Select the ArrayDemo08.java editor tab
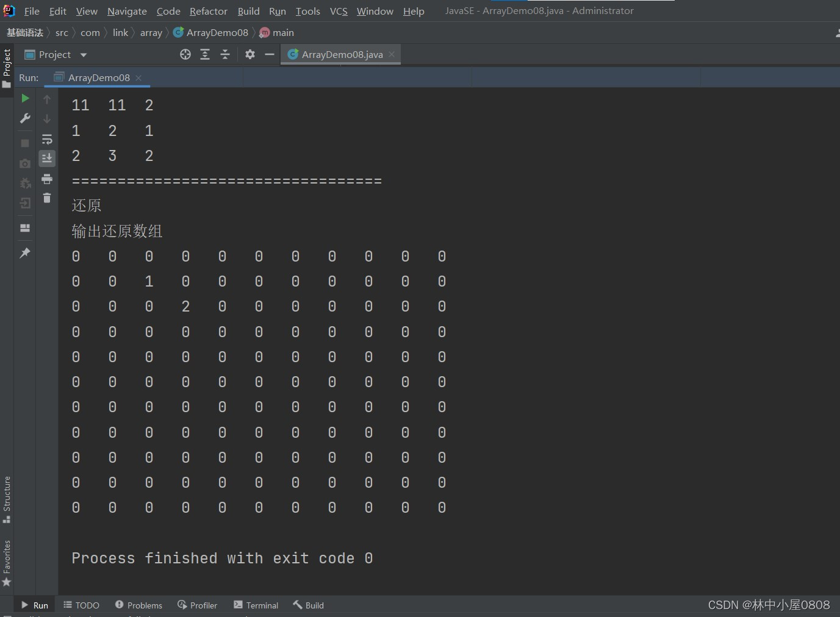 pos(340,54)
